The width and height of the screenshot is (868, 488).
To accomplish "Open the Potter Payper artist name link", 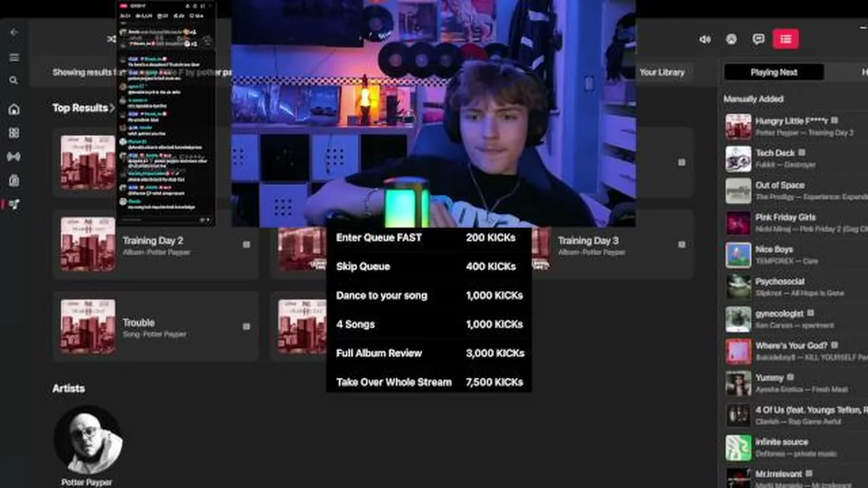I will click(x=87, y=482).
